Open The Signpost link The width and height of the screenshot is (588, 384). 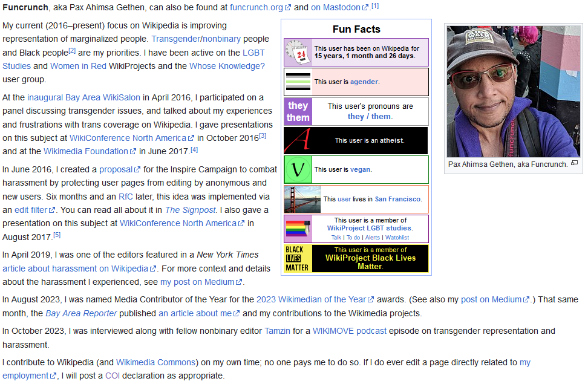tap(190, 210)
